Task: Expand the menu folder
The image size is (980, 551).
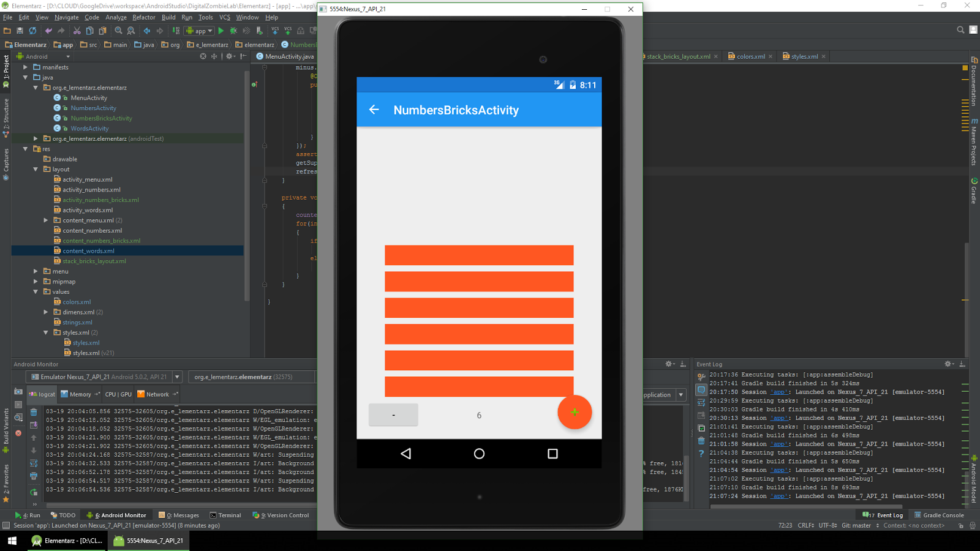Action: 36,271
